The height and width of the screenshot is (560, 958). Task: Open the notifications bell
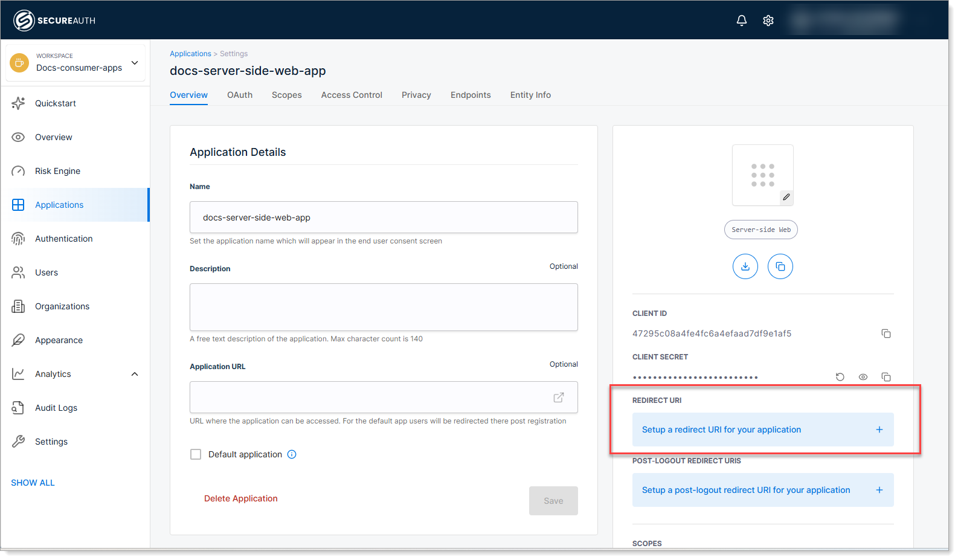742,21
